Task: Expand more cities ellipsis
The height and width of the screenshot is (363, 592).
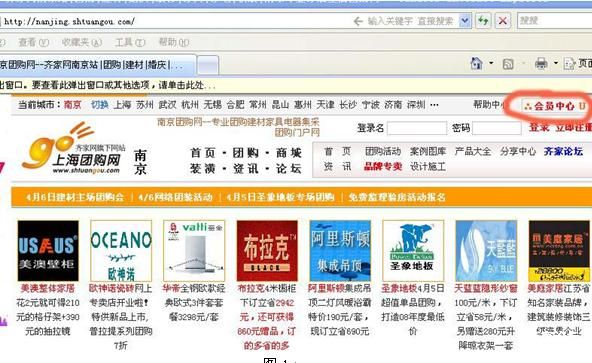Action: click(434, 105)
